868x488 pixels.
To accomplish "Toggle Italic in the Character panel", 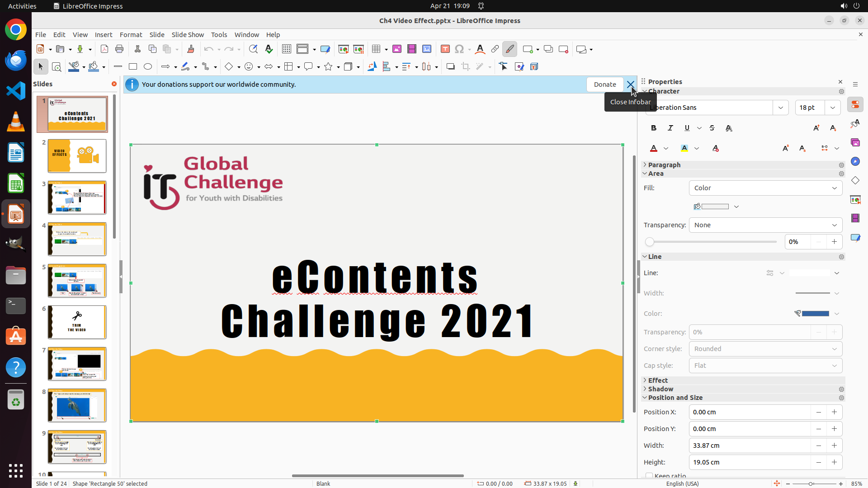I will [670, 128].
